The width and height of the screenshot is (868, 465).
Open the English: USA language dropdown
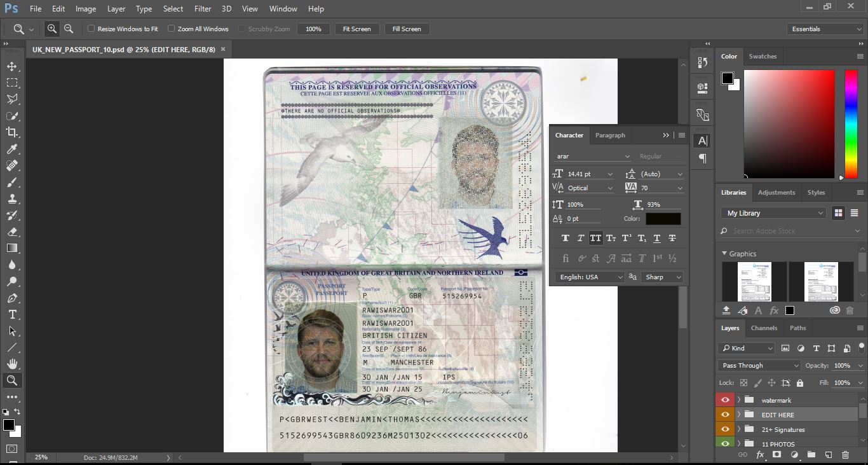click(x=590, y=277)
